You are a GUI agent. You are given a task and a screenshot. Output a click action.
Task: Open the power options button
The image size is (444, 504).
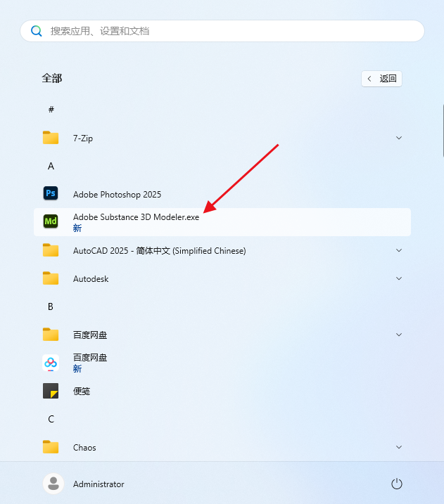point(397,484)
